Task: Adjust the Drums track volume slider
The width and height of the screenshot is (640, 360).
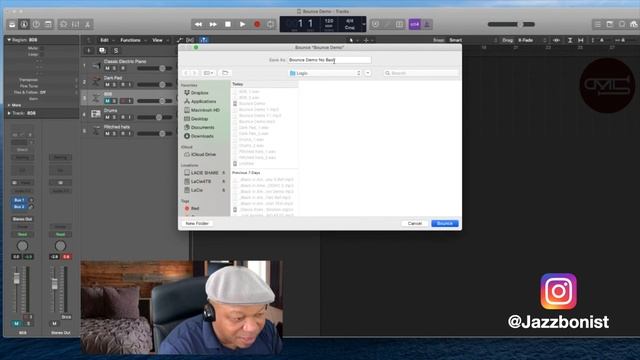Action: tap(155, 117)
